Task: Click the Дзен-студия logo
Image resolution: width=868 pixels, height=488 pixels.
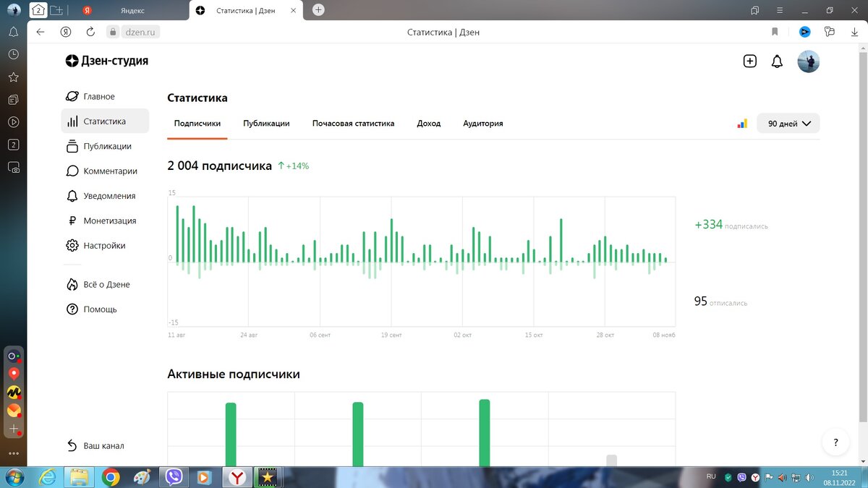Action: (107, 61)
